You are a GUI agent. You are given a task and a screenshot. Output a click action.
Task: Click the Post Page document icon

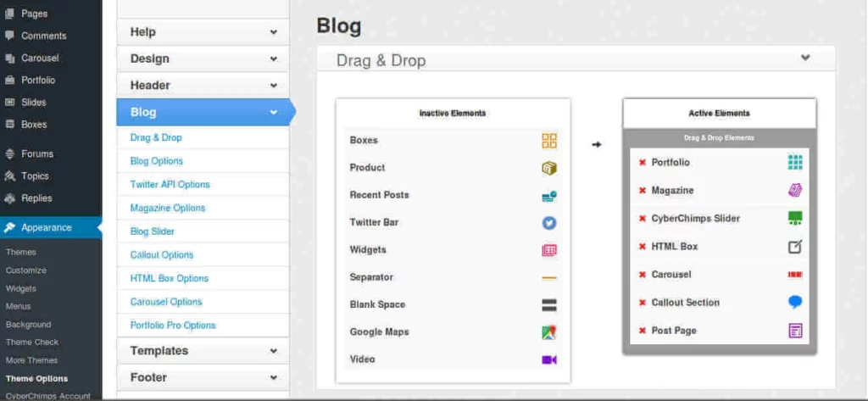coord(795,331)
